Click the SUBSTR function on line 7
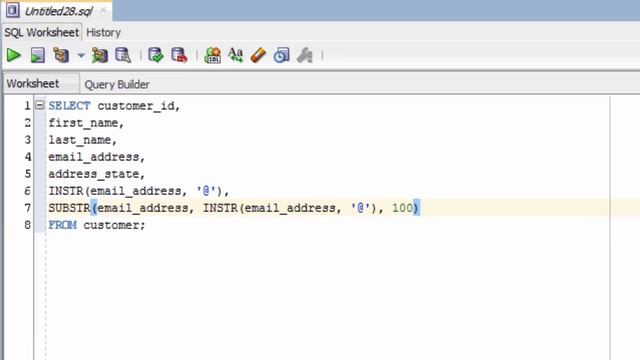The width and height of the screenshot is (640, 360). (69, 208)
